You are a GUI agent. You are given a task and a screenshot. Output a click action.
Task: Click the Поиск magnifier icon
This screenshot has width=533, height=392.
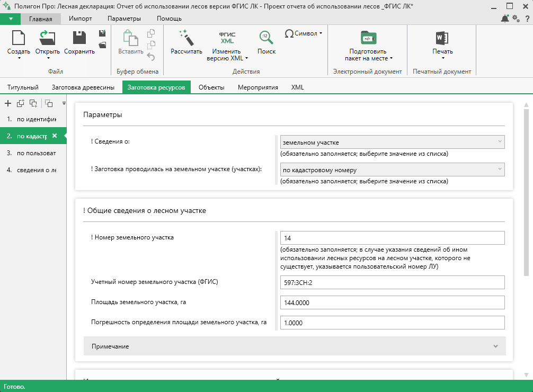[x=266, y=38]
